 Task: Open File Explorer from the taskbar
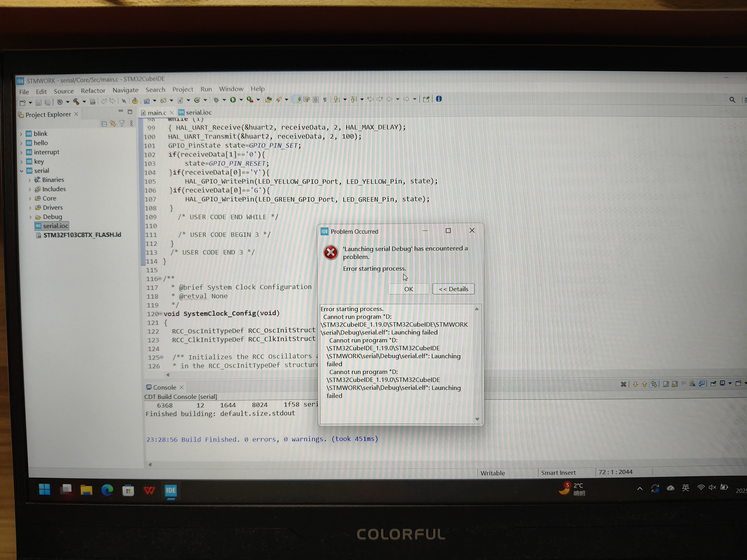coord(86,490)
